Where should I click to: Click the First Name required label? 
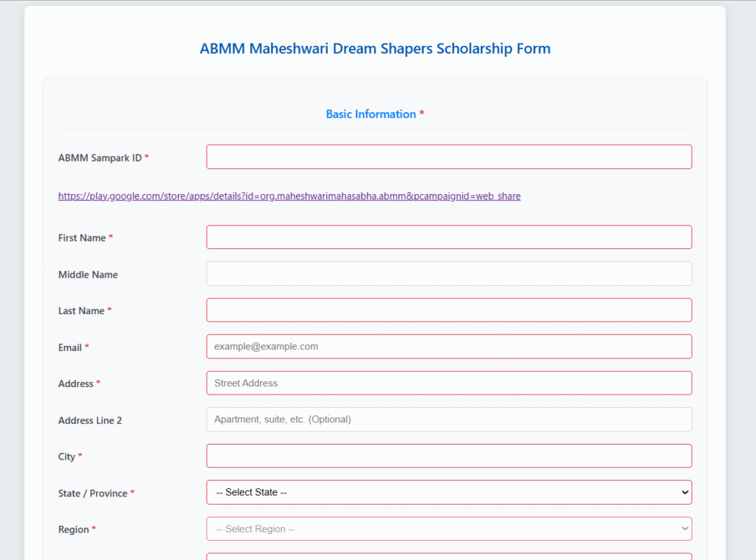tap(81, 238)
